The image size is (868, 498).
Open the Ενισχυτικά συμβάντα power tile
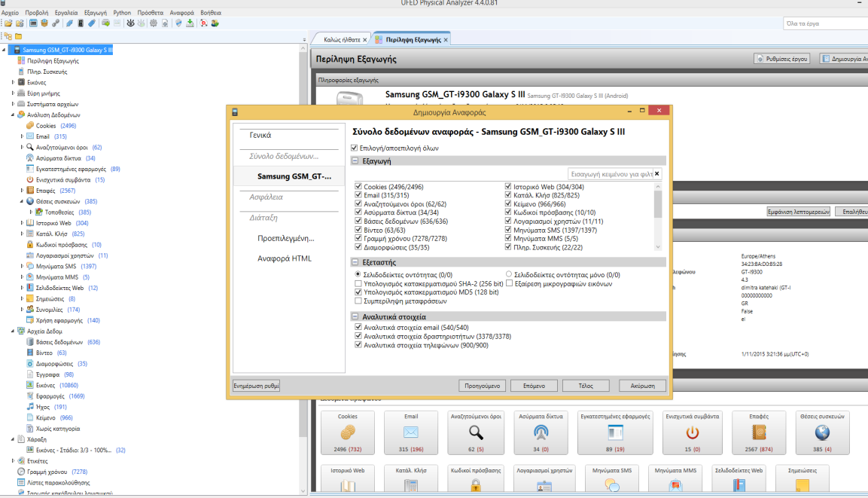(x=693, y=432)
